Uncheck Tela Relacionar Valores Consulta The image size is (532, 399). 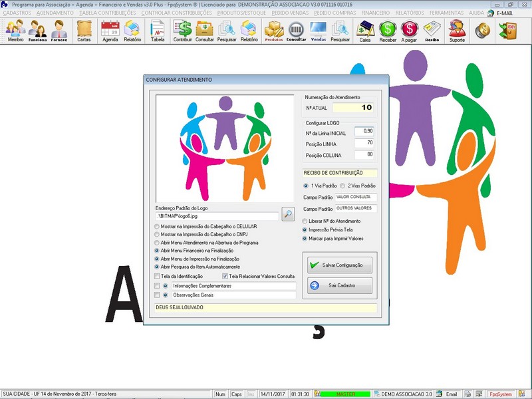[x=225, y=276]
